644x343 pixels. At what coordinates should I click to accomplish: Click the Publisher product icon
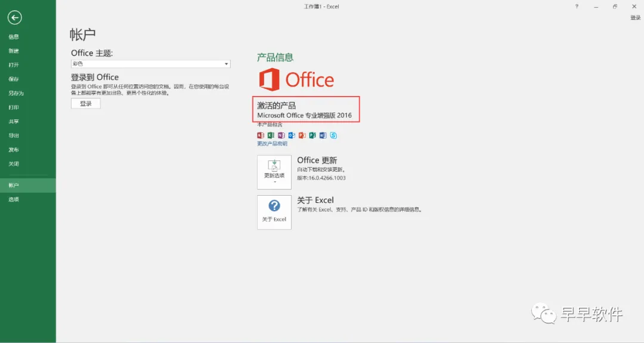(x=312, y=135)
